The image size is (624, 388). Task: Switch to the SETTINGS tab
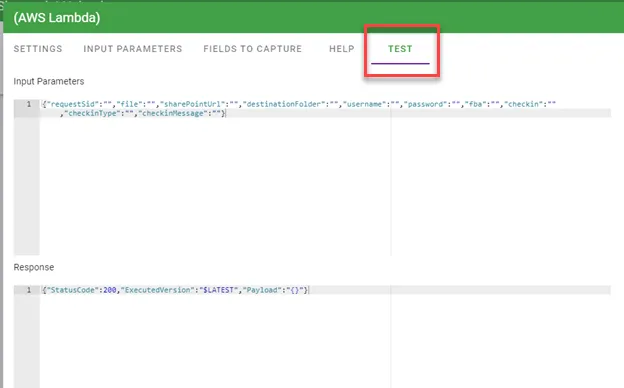(38, 49)
